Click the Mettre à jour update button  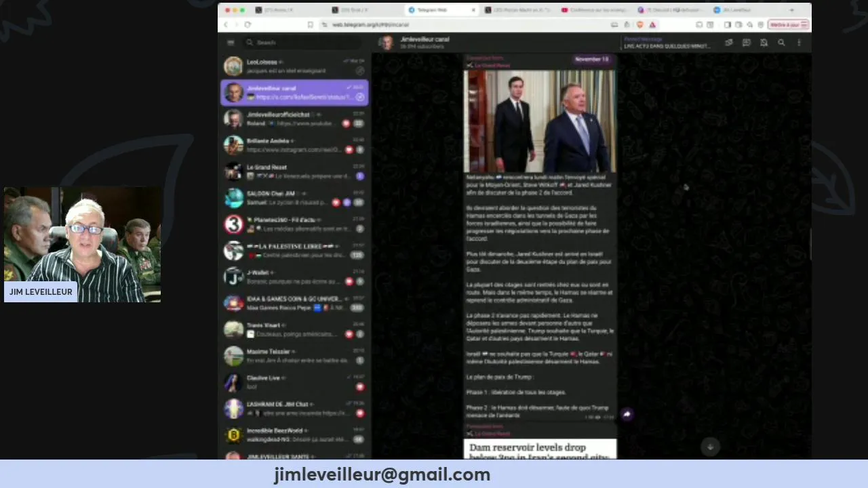point(788,24)
